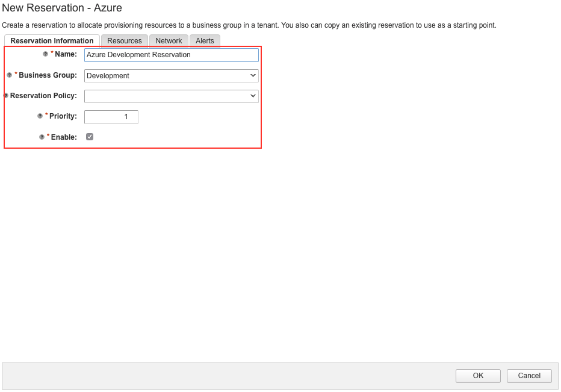Click into the Name text field
Image resolution: width=561 pixels, height=392 pixels.
click(x=172, y=55)
